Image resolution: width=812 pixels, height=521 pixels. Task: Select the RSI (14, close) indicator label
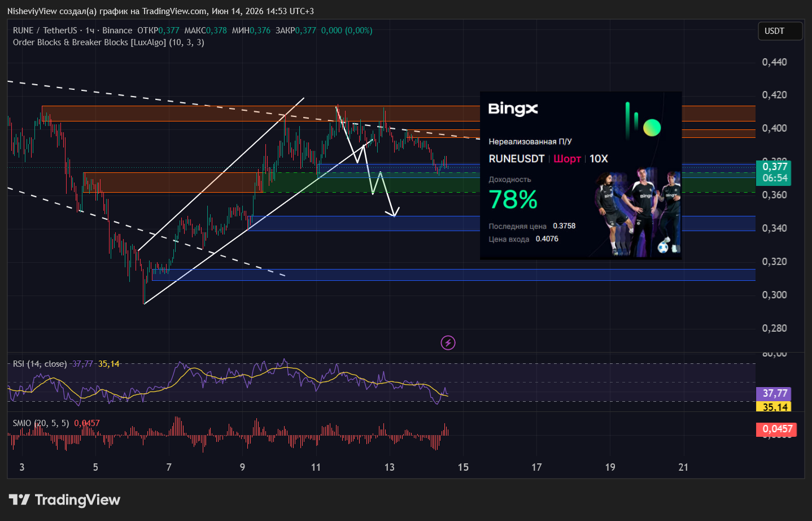[40, 364]
